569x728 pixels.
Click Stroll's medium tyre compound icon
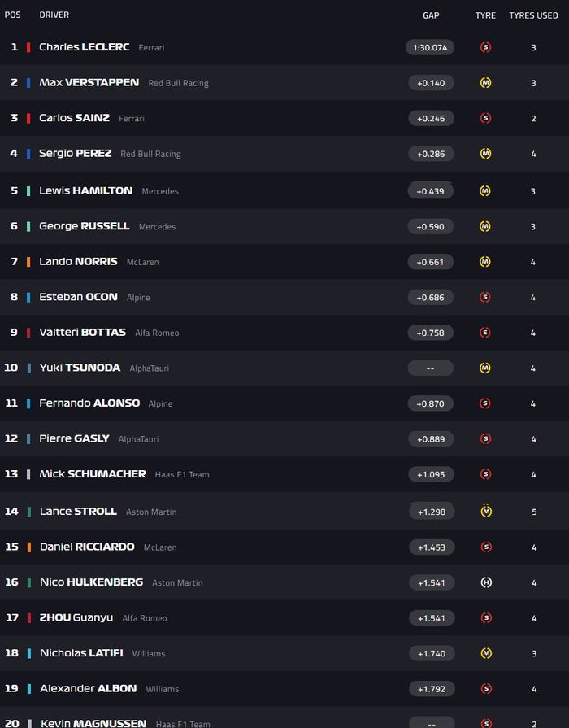click(486, 512)
